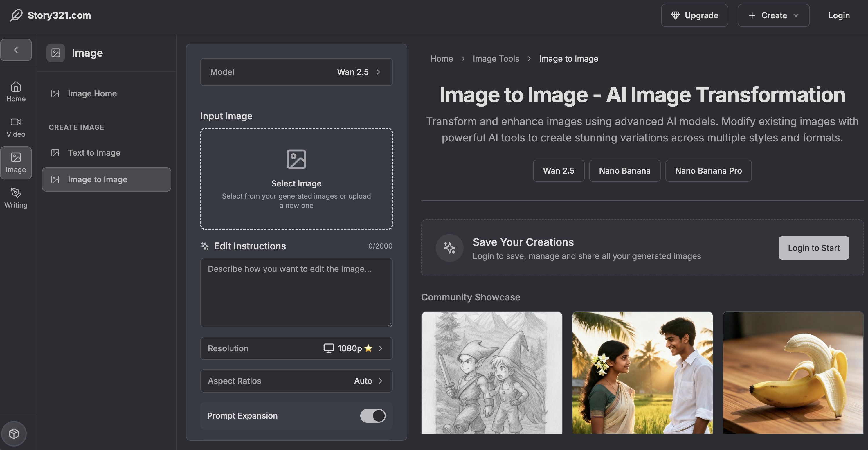The width and height of the screenshot is (868, 450).
Task: Click the Upgrade button
Action: point(694,15)
